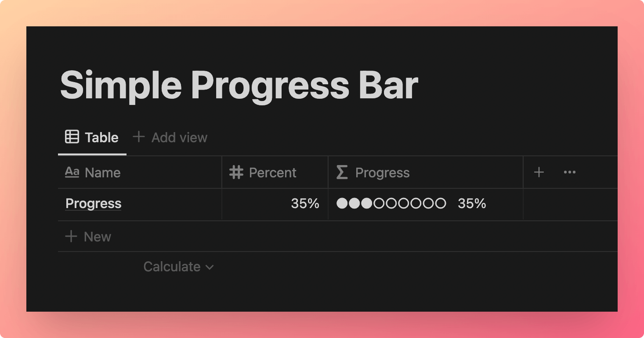This screenshot has height=338, width=644.
Task: Click the Calculate label under Name column
Action: pyautogui.click(x=172, y=267)
